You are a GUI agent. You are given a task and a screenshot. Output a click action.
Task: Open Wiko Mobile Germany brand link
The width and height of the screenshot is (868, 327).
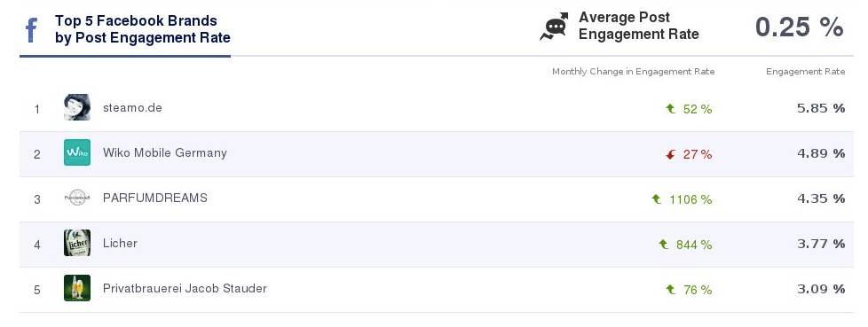pos(165,153)
